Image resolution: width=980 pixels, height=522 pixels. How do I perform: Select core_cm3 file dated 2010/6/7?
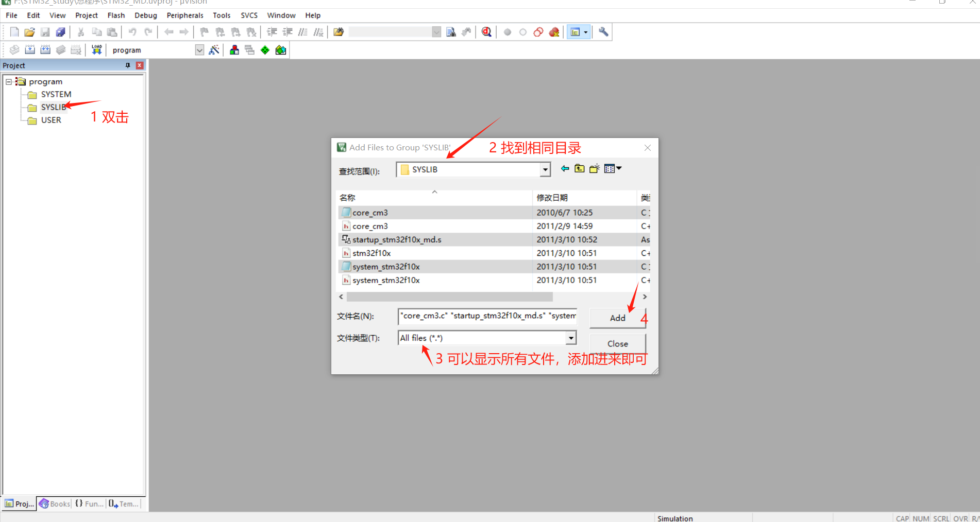[370, 213]
